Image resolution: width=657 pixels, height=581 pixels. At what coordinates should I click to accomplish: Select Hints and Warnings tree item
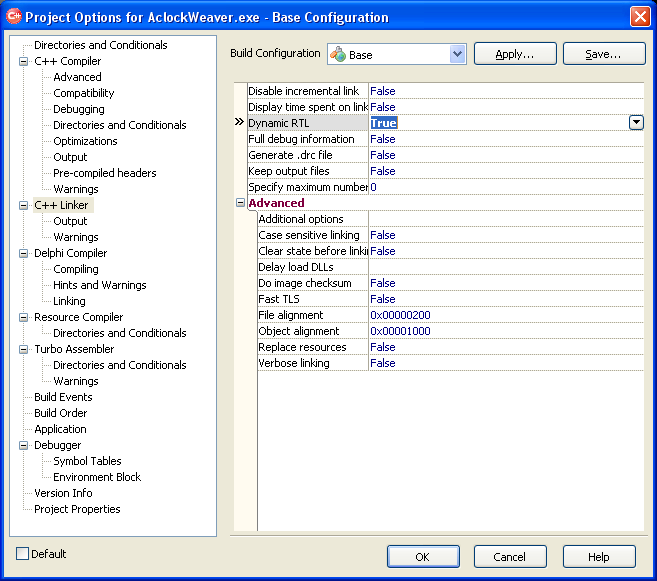click(99, 285)
